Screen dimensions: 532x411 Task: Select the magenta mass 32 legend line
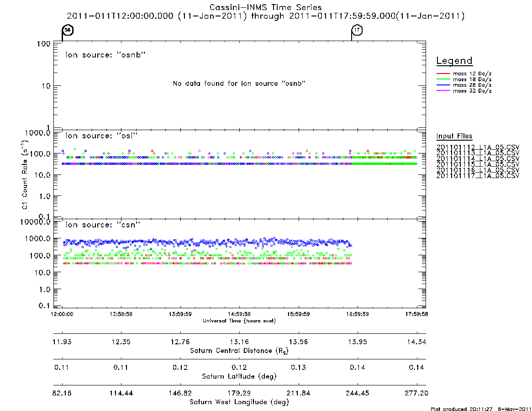click(443, 90)
